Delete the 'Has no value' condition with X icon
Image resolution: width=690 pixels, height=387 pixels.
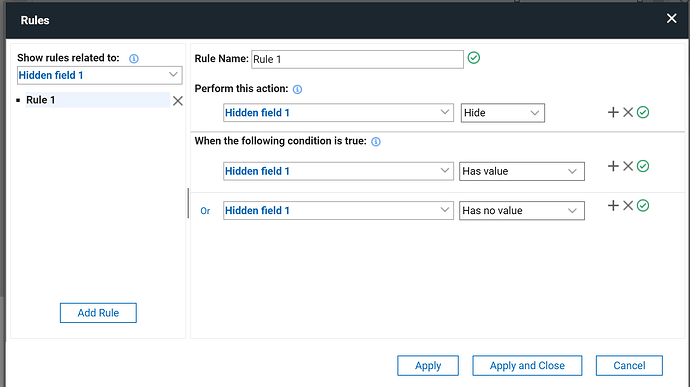click(628, 206)
